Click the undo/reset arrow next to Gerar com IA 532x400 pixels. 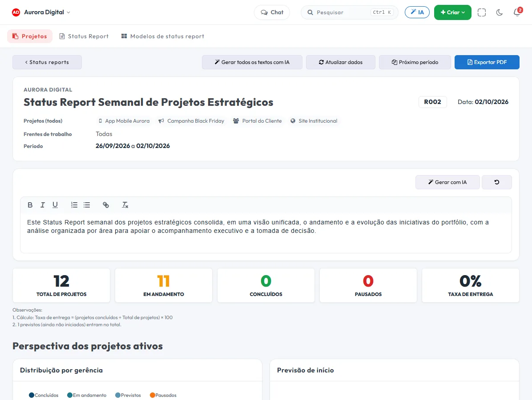497,182
